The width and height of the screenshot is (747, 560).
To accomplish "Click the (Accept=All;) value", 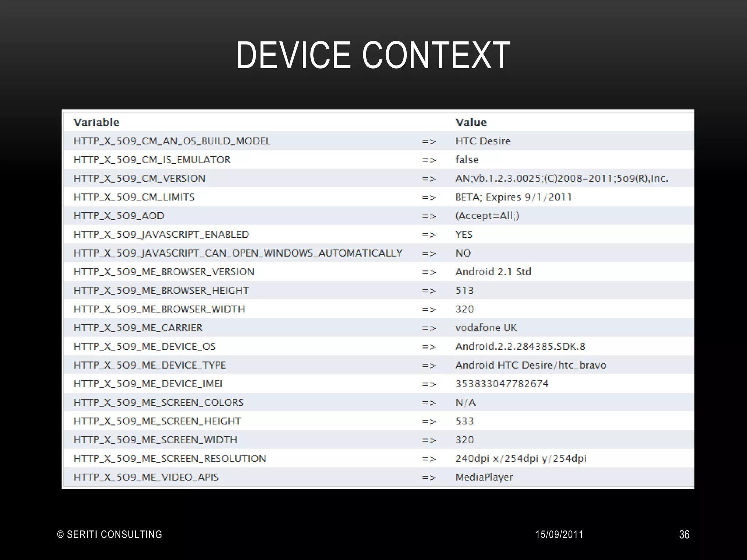I will point(487,216).
